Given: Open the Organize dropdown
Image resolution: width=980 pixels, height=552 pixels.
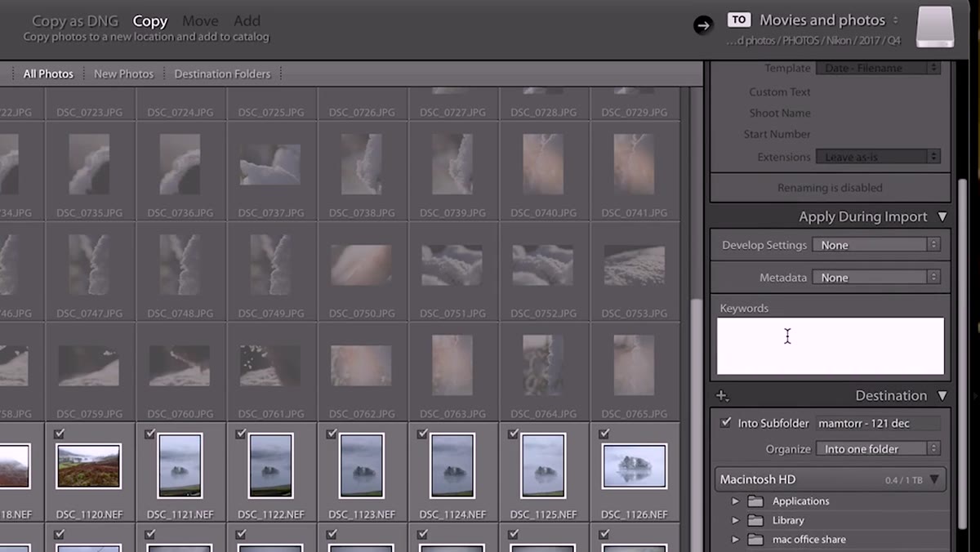Looking at the screenshot, I should pyautogui.click(x=877, y=449).
